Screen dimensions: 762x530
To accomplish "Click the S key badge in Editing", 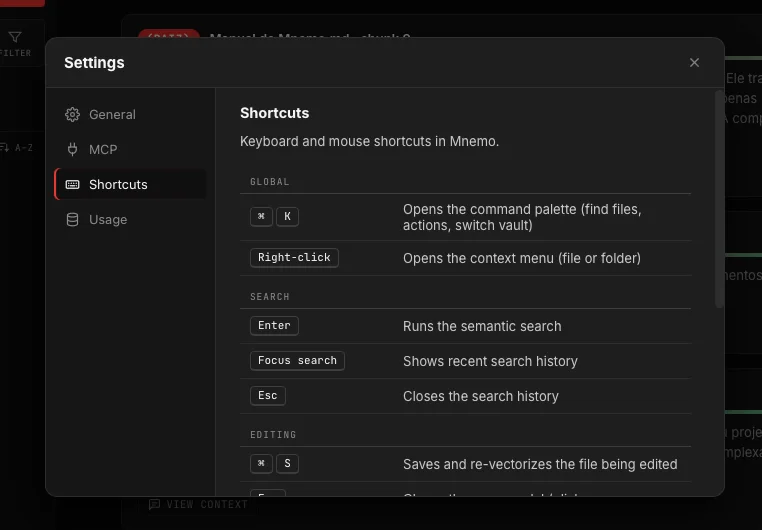I will point(287,463).
